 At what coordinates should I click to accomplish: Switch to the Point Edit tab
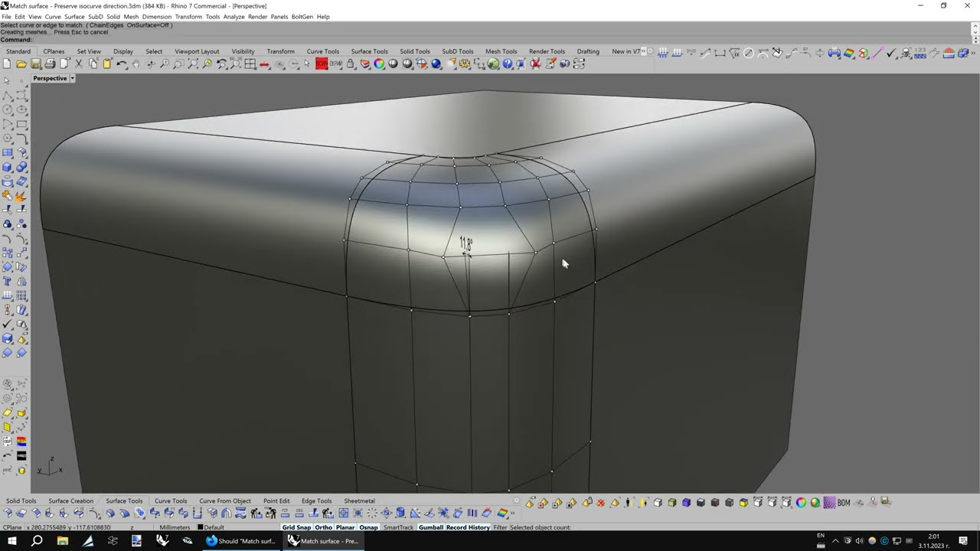(x=276, y=501)
